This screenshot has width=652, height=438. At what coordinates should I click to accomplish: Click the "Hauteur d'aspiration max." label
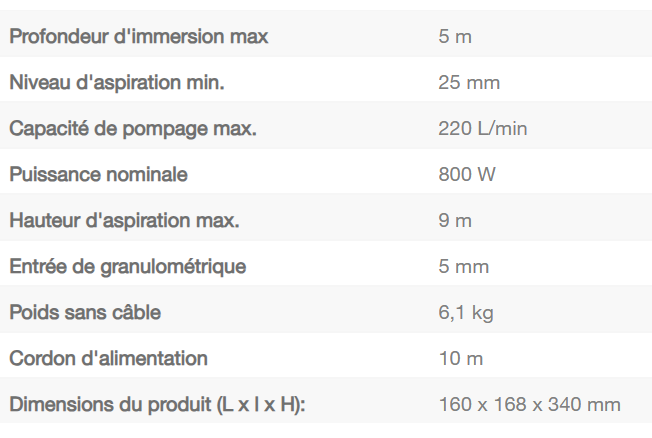[124, 220]
